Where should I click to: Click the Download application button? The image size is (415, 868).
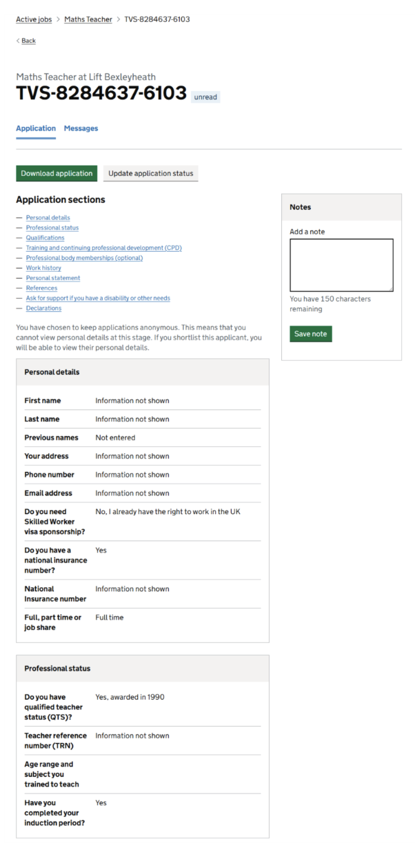point(57,173)
